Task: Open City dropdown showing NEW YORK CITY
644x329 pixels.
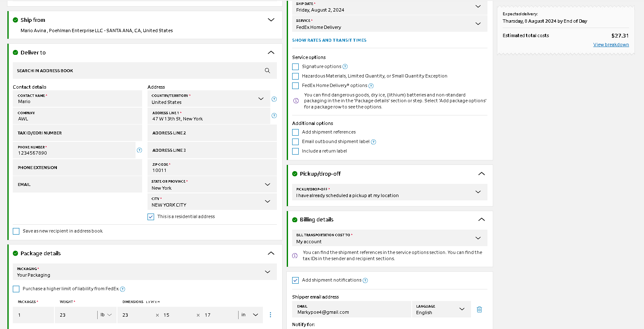Action: (x=212, y=202)
